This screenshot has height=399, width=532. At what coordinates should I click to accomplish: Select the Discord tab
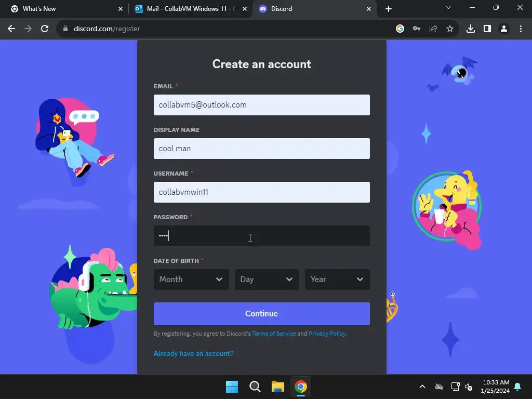(x=314, y=9)
